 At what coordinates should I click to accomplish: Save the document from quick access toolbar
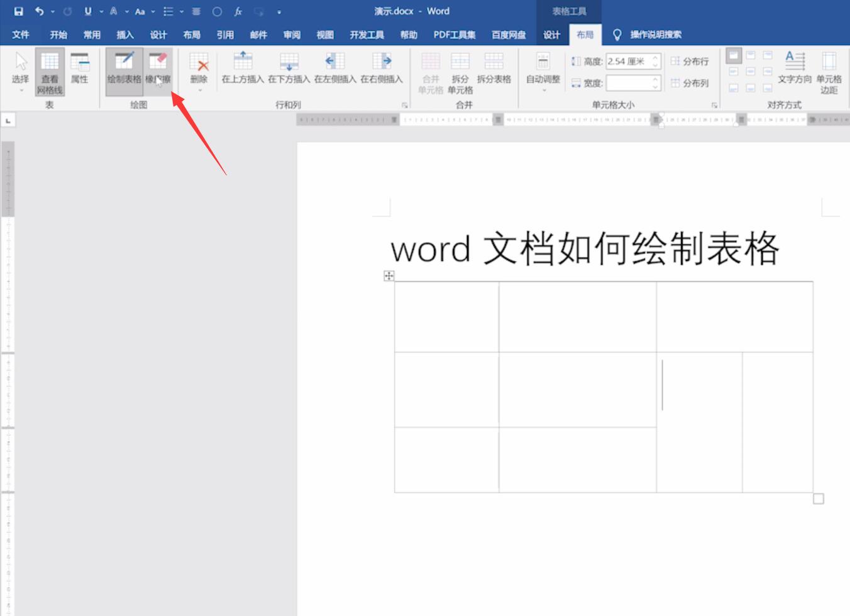tap(18, 11)
